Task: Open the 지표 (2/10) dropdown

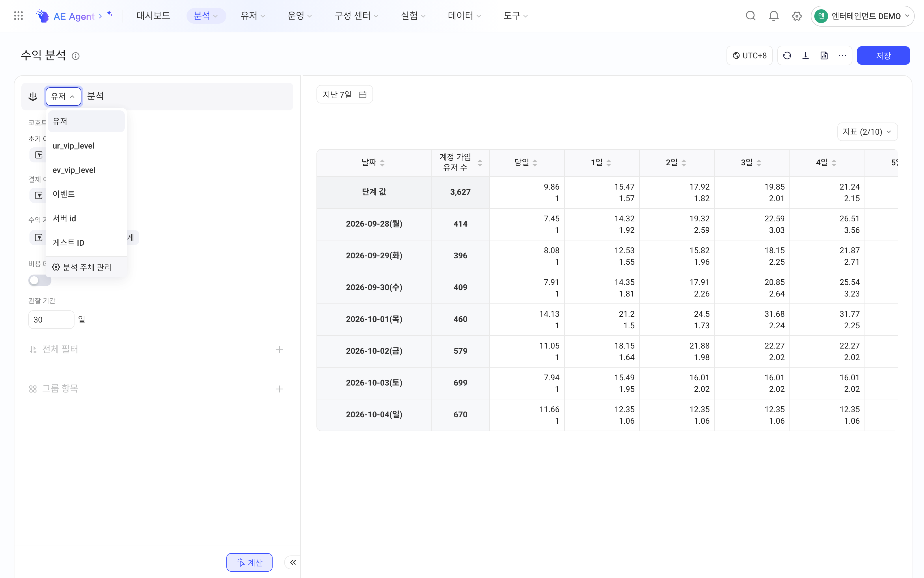Action: tap(867, 132)
